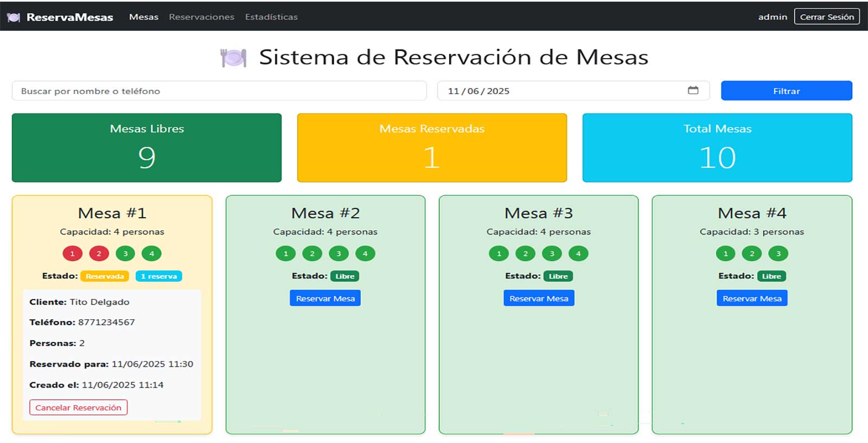The width and height of the screenshot is (868, 443).
Task: Toggle the Libre badge on Mesa #2
Action: coord(344,276)
